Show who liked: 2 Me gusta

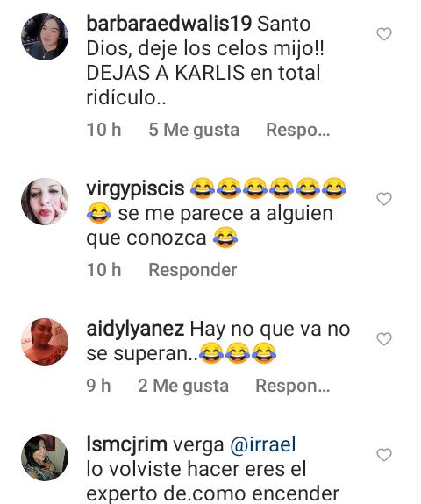click(183, 386)
